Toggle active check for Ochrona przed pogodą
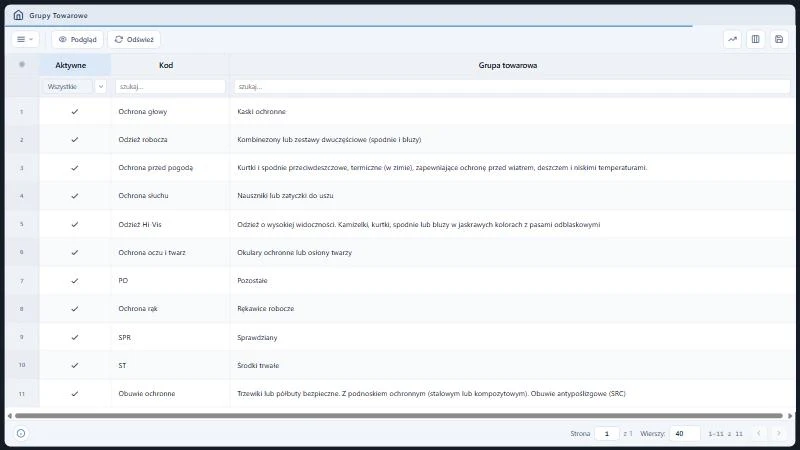The width and height of the screenshot is (800, 450). [x=75, y=167]
